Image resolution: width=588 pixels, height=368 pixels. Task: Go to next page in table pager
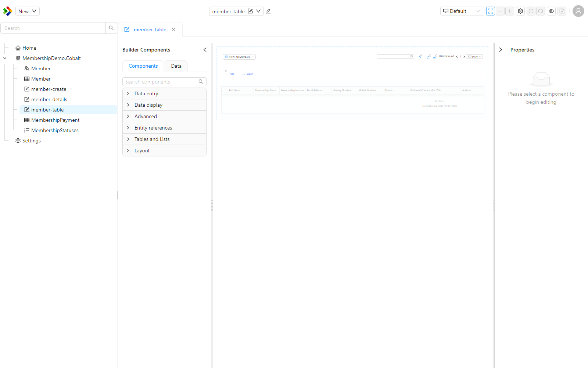coord(464,57)
